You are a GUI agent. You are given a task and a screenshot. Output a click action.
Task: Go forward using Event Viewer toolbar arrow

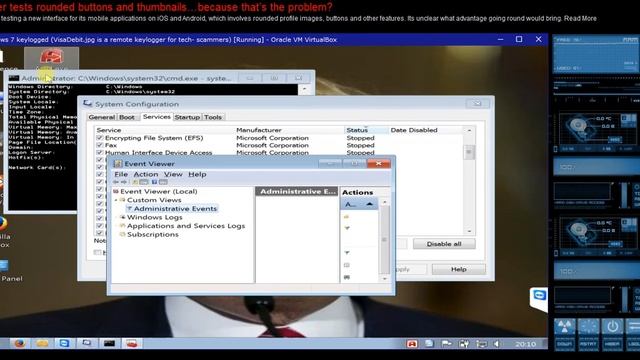click(124, 182)
